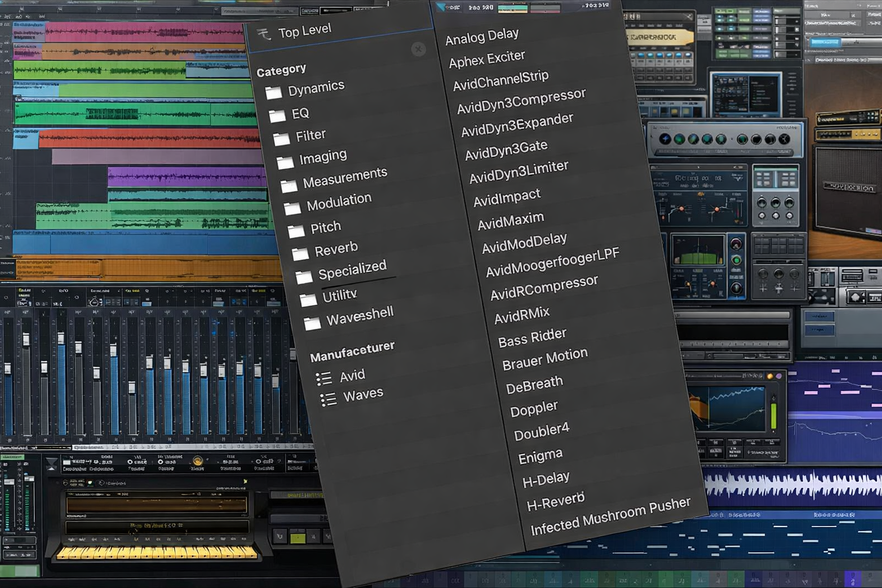Select AvidDyn3Compressor in the list
This screenshot has height=588, width=882.
pos(521,100)
